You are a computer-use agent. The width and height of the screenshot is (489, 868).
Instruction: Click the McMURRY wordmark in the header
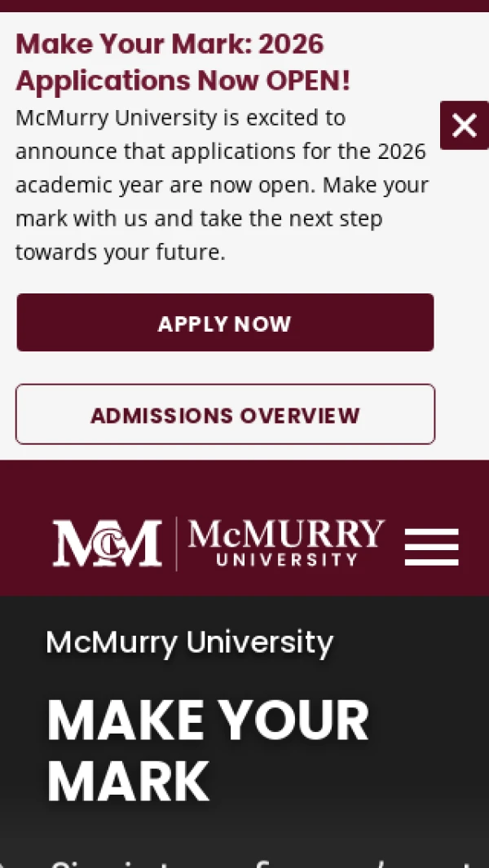click(x=286, y=534)
